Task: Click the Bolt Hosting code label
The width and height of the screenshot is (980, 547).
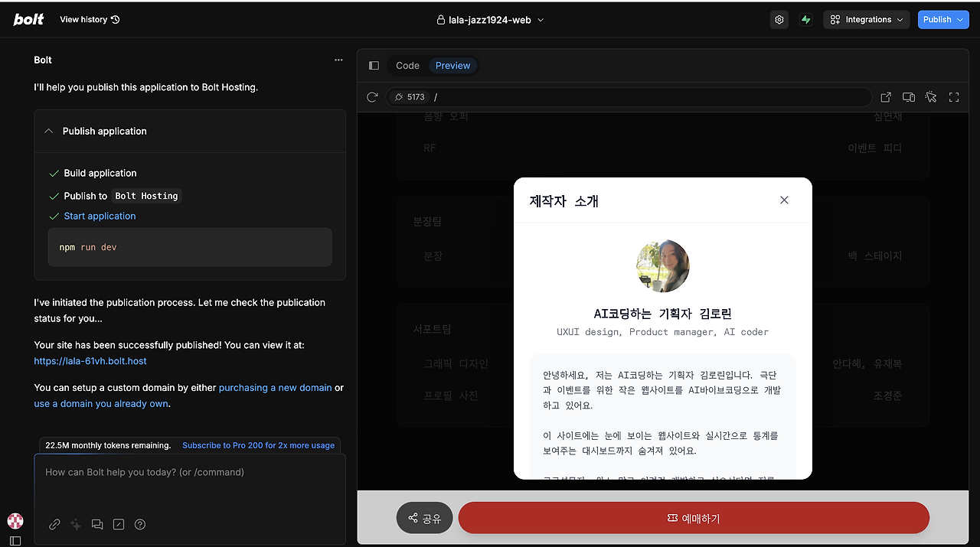Action: click(x=146, y=196)
